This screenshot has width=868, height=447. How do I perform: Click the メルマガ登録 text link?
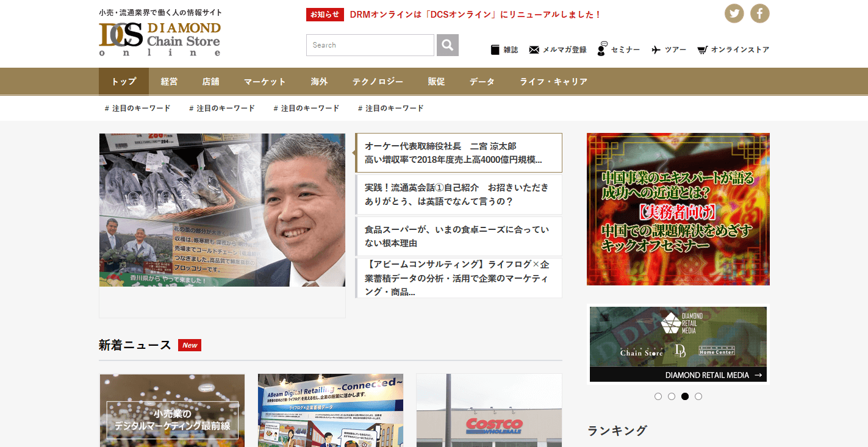tap(565, 50)
